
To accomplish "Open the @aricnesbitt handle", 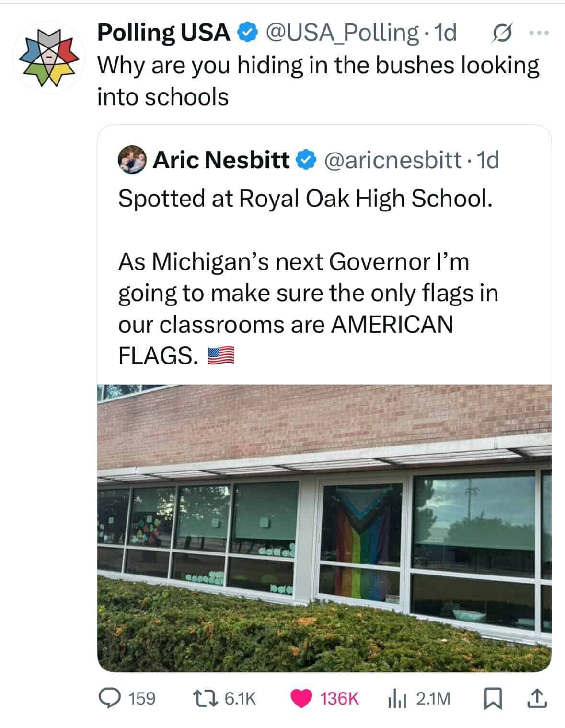I will point(393,160).
